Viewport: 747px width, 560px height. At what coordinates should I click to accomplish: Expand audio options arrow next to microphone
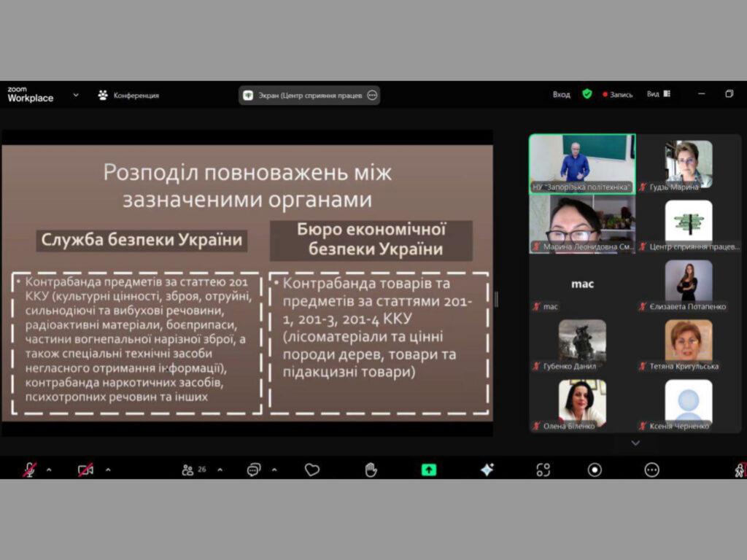click(49, 470)
